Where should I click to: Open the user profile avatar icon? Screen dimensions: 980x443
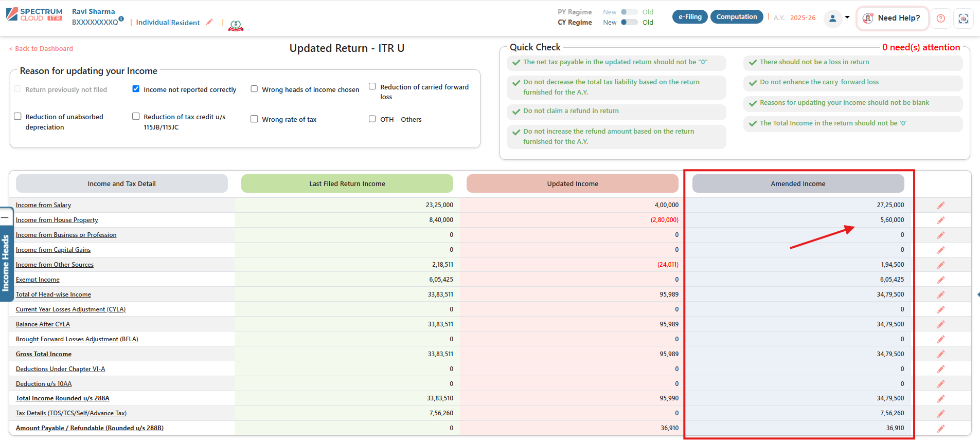click(832, 19)
